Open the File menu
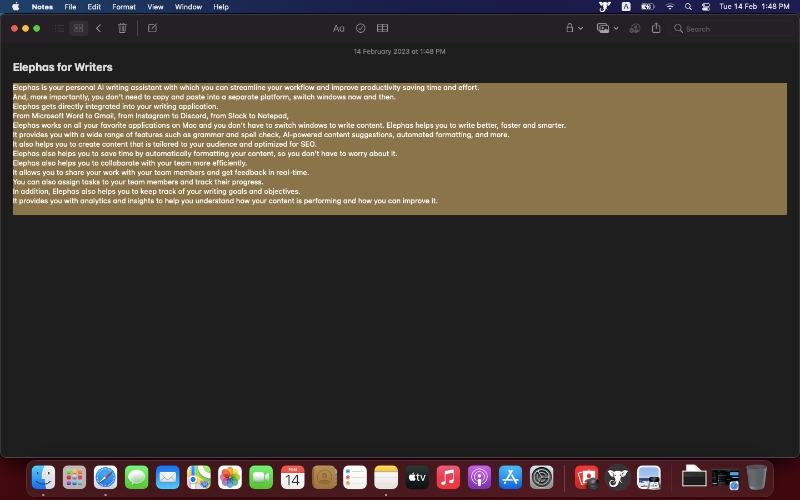The width and height of the screenshot is (800, 500). pyautogui.click(x=70, y=7)
